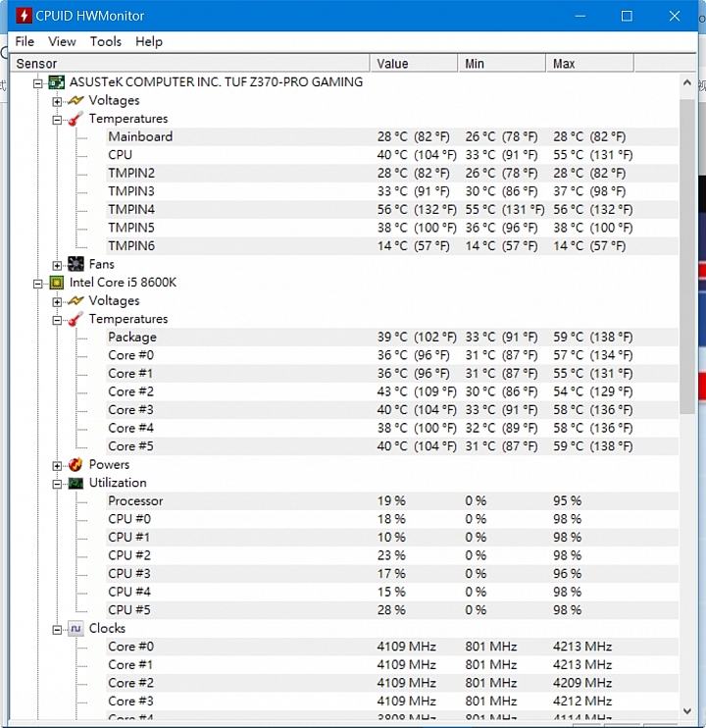
Task: Select the TMPIN3 row
Action: point(392,191)
